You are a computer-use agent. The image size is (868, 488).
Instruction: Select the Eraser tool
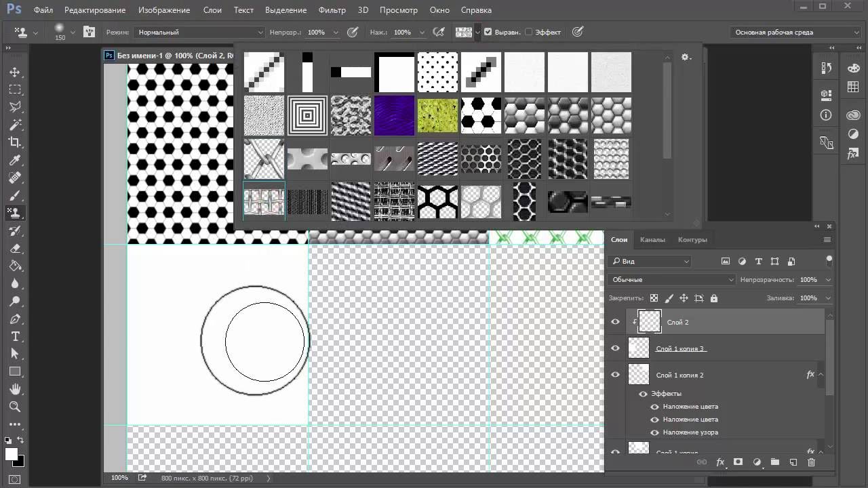pos(15,248)
